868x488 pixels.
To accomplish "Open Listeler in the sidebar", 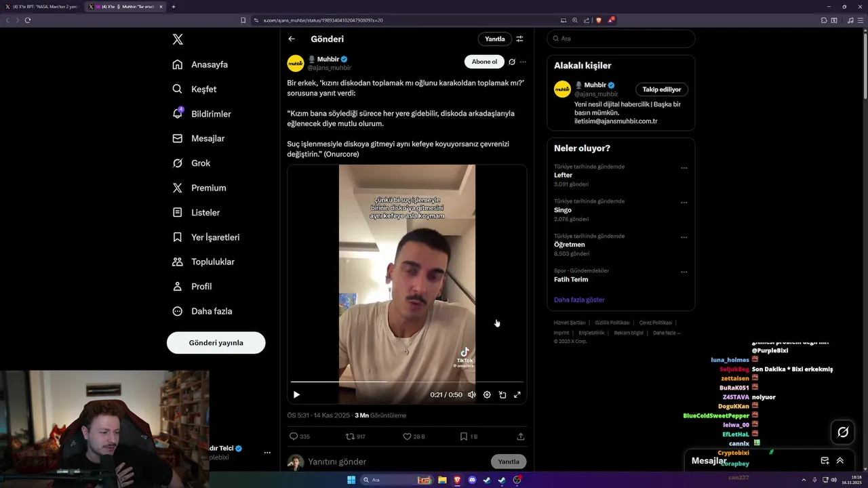I will point(196,212).
